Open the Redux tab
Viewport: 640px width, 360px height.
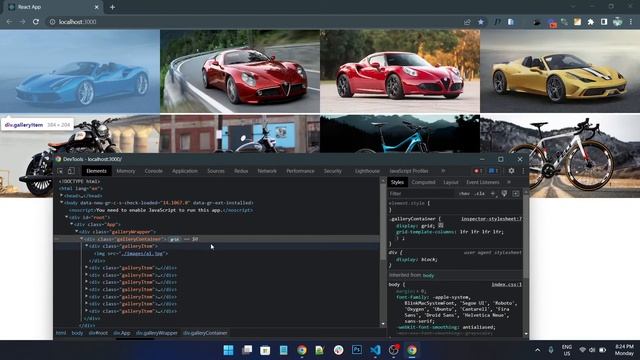pyautogui.click(x=241, y=171)
